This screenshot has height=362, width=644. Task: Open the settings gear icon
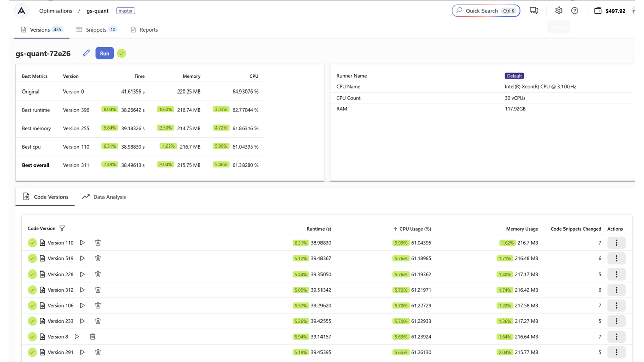tap(559, 11)
